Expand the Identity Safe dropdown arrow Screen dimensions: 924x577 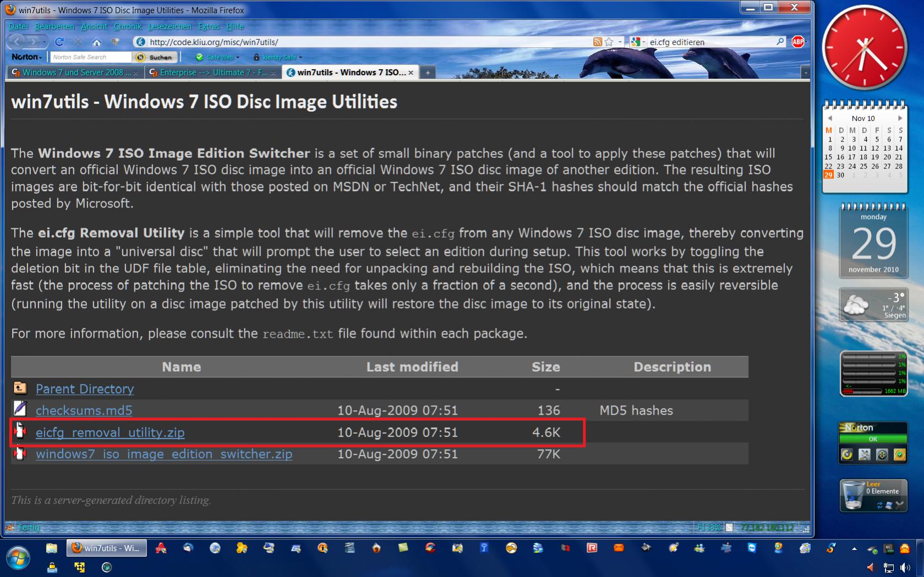300,57
